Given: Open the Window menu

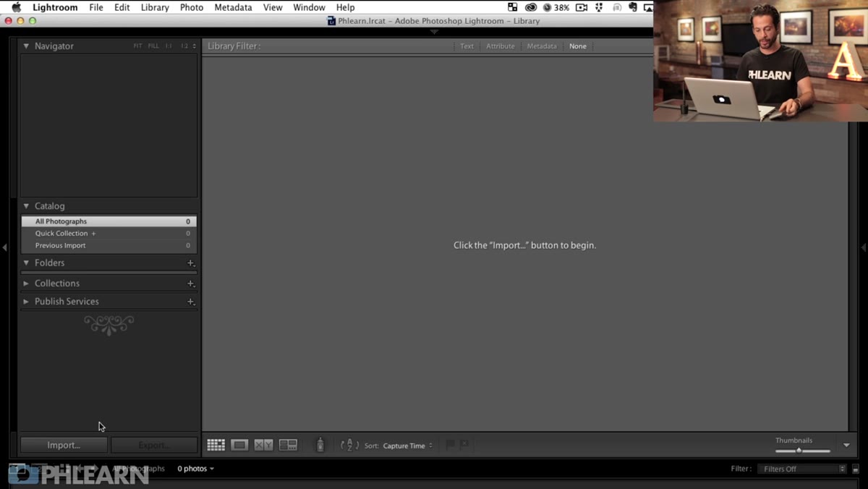Looking at the screenshot, I should (309, 7).
